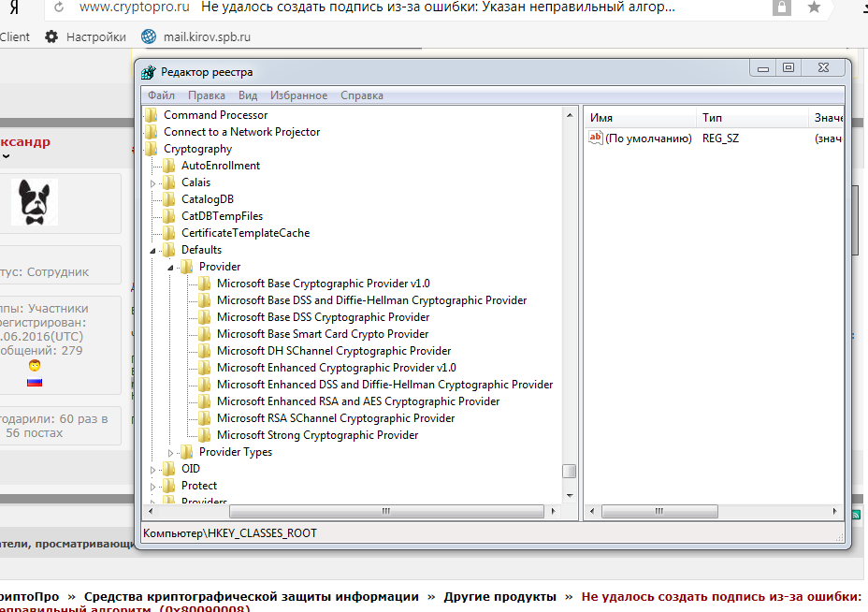Select Microsoft DH SChannel Cryptographic Provider
This screenshot has height=612, width=868.
point(334,351)
